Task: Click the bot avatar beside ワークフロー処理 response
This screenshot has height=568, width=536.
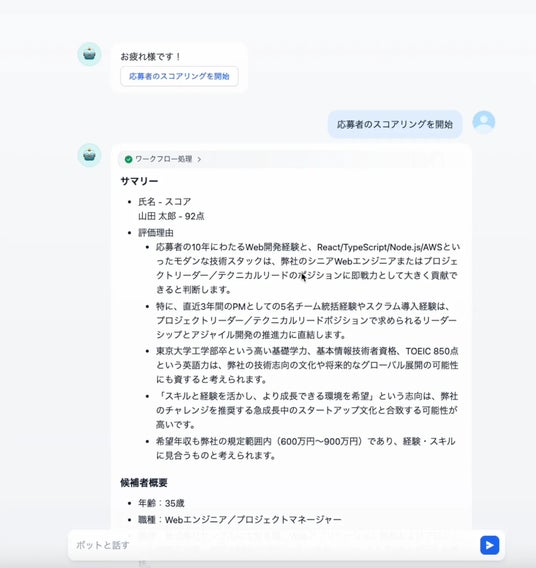Action: tap(89, 155)
